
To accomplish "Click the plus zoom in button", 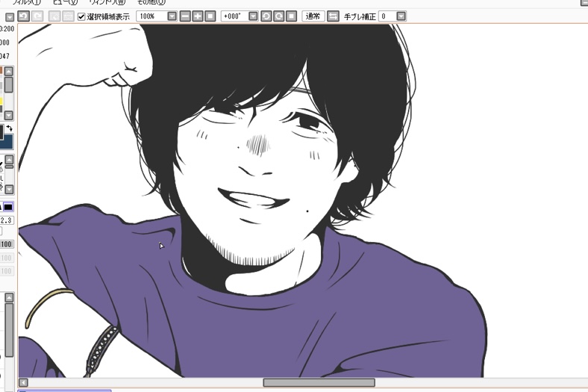I will [198, 16].
